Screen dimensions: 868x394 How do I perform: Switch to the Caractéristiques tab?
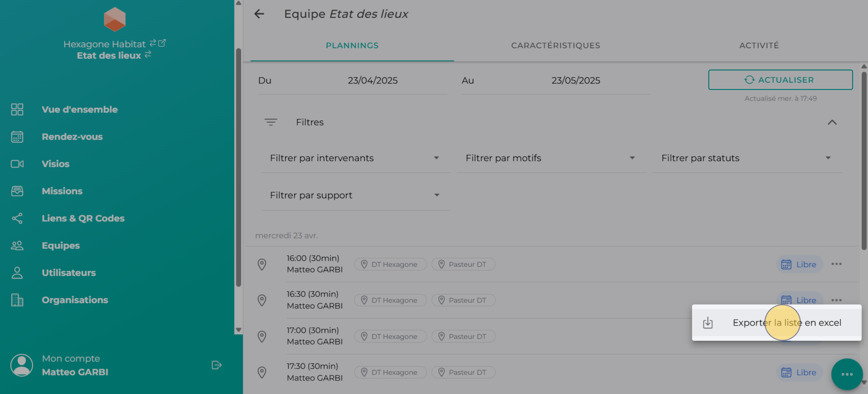555,46
